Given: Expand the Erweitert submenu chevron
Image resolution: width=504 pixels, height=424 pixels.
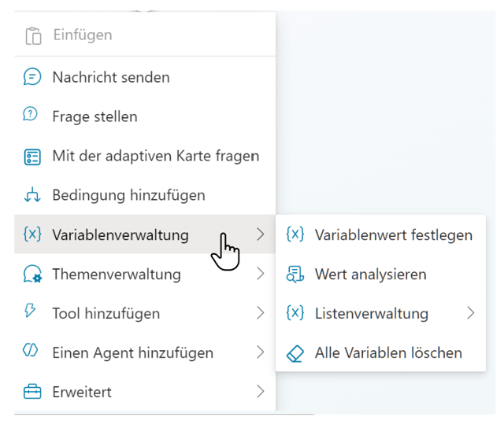Looking at the screenshot, I should tap(261, 391).
